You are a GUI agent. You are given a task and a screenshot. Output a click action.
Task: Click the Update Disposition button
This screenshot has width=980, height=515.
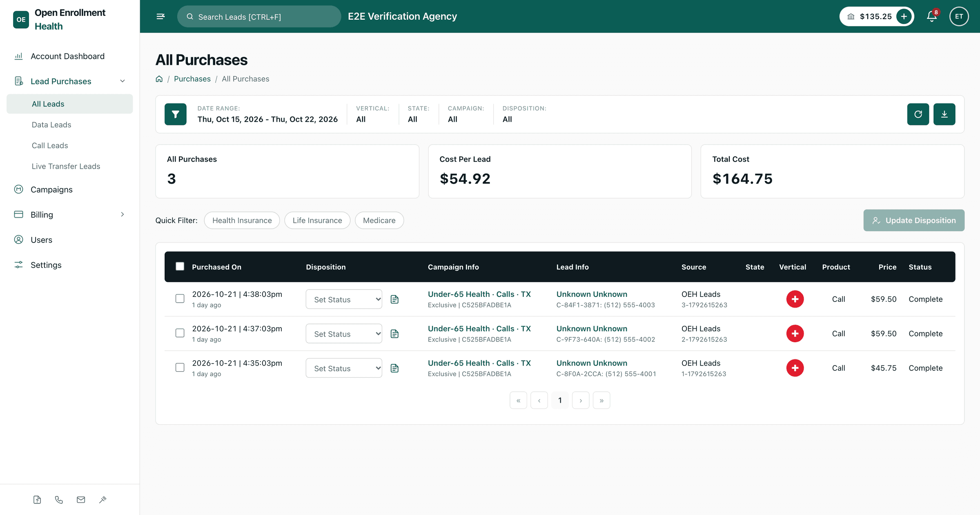(x=914, y=220)
